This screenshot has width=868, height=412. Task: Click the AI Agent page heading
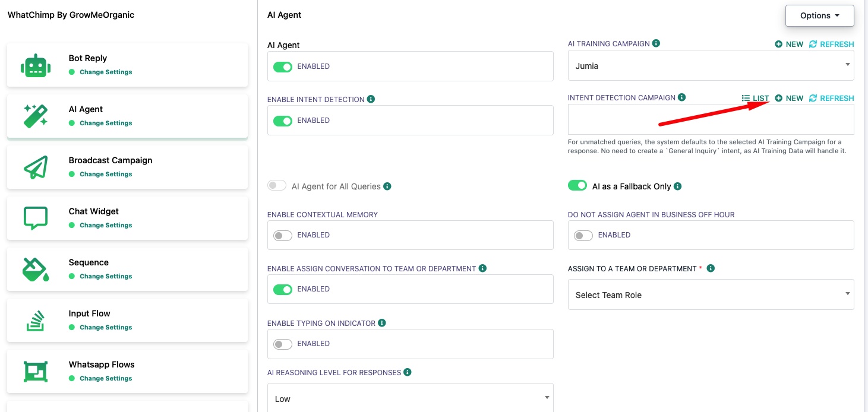284,15
